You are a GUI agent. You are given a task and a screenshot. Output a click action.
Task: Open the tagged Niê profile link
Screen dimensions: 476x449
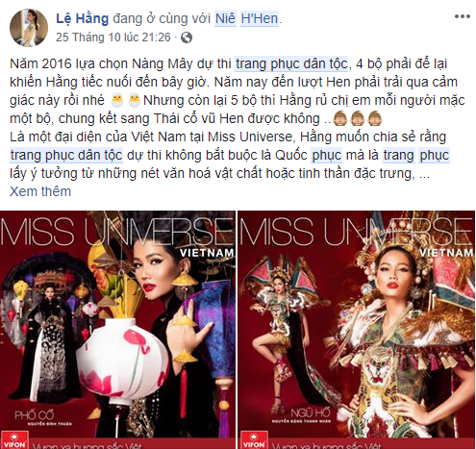tap(226, 18)
